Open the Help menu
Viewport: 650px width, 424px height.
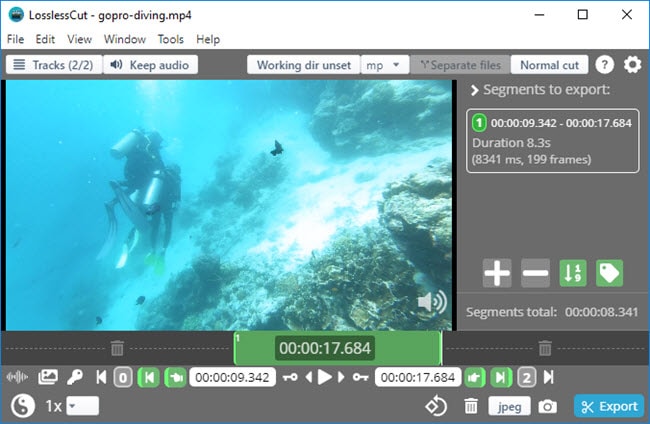click(x=208, y=39)
